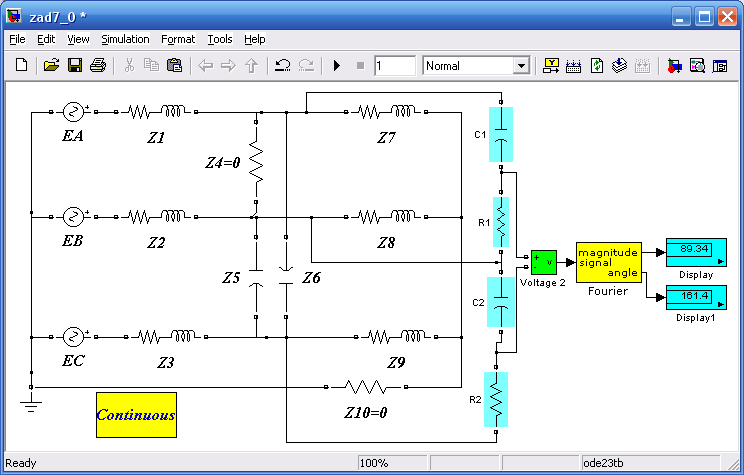Select the Z5 capacitor block
This screenshot has height=475, width=744.
(256, 277)
